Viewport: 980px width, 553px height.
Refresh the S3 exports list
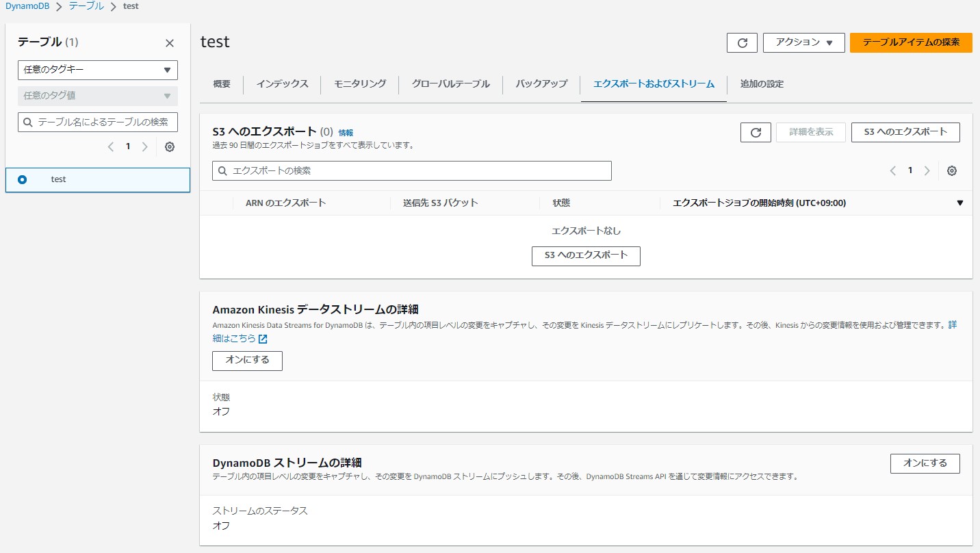click(x=756, y=132)
